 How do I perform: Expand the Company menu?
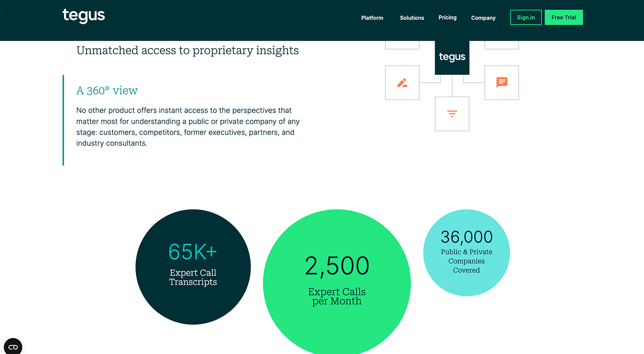(483, 18)
